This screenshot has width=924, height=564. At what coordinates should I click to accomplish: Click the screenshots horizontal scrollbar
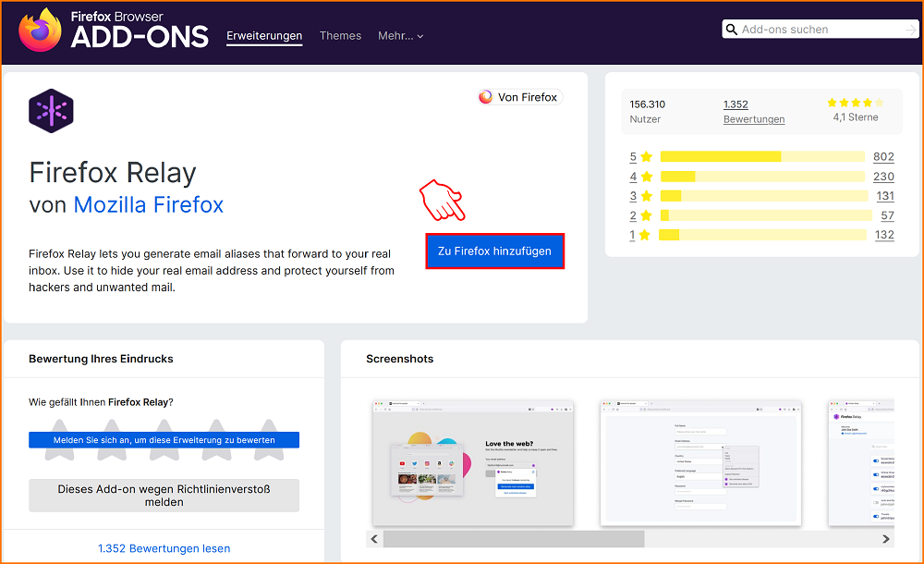pos(514,539)
